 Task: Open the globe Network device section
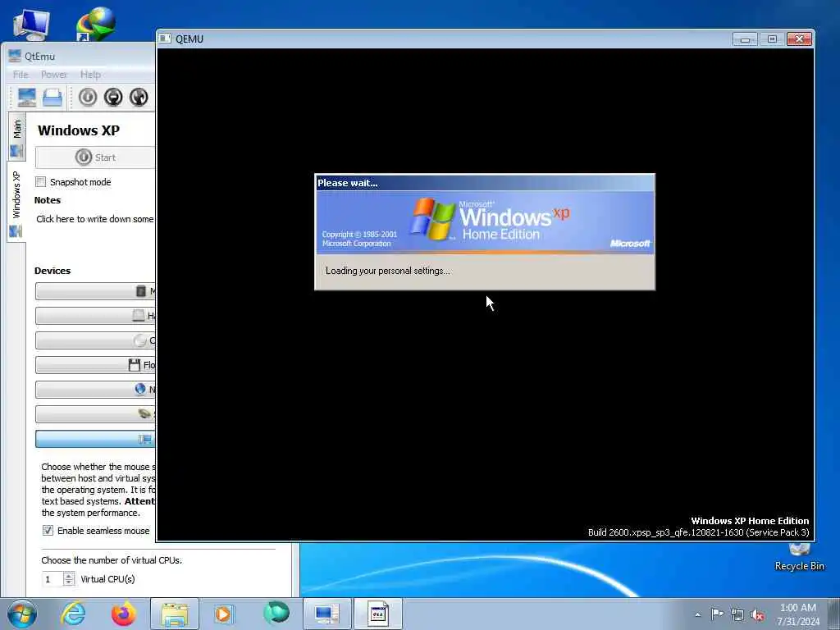pos(95,390)
